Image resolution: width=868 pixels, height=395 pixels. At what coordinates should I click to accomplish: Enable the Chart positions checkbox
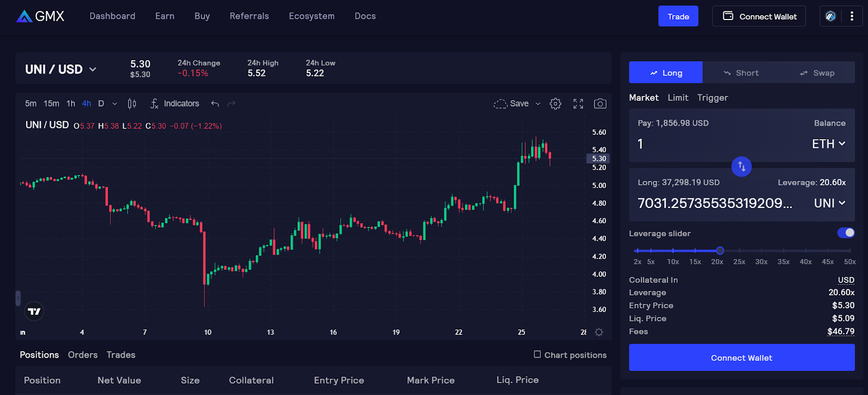[x=537, y=354]
